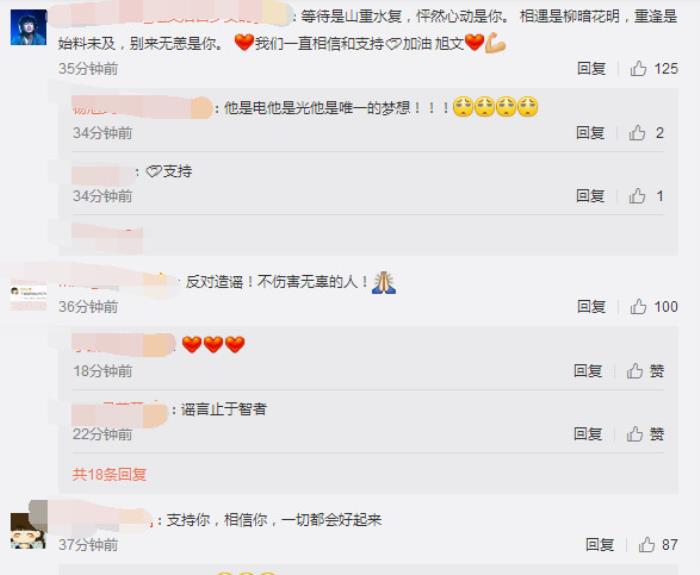
Task: Click the 36分钟前 timestamp
Action: pyautogui.click(x=88, y=307)
